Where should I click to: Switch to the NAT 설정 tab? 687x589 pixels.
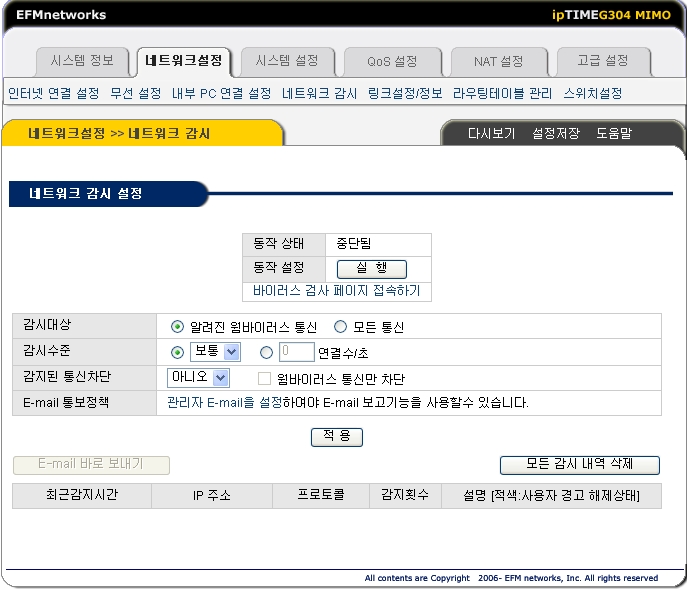coord(499,61)
